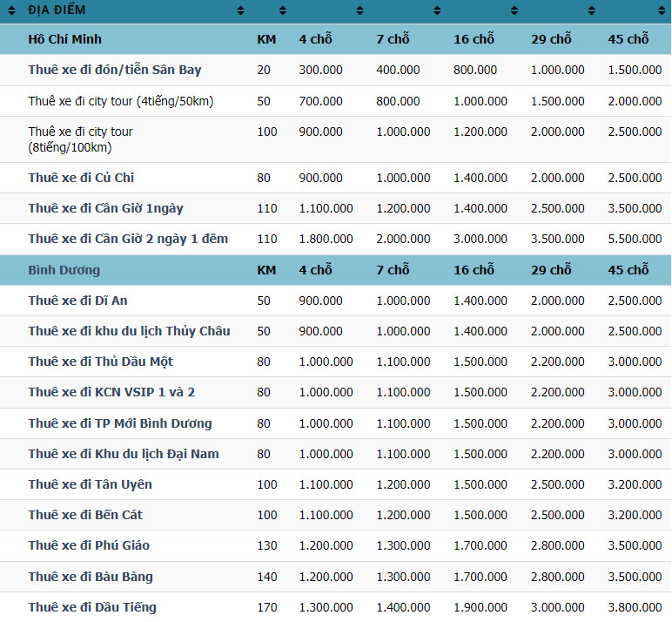This screenshot has width=672, height=622.
Task: Select Thuê xe đi Cần Giờ 2 ngày 1 đêm
Action: click(128, 239)
